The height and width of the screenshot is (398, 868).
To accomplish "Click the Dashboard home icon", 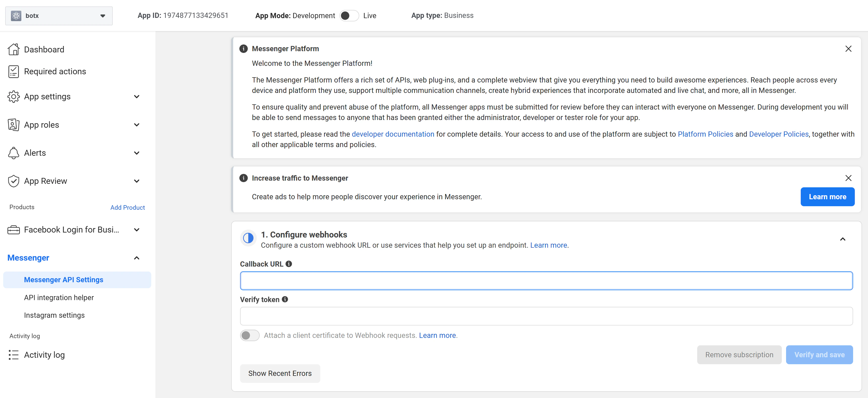I will tap(13, 49).
